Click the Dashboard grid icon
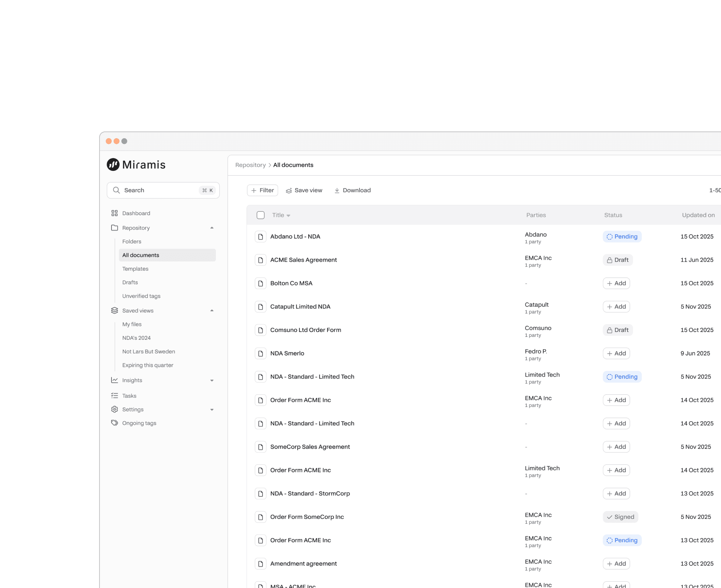The width and height of the screenshot is (721, 588). [x=115, y=213]
